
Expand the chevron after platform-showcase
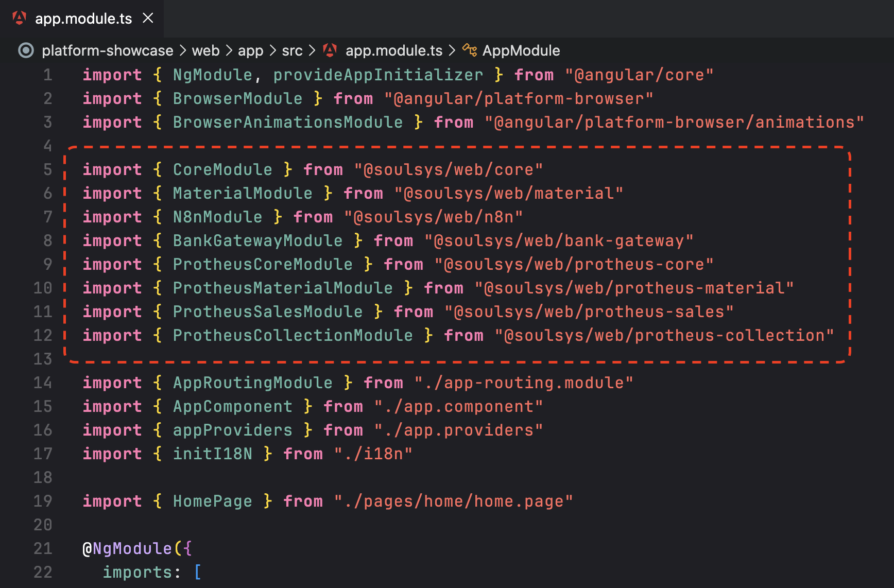pyautogui.click(x=182, y=50)
